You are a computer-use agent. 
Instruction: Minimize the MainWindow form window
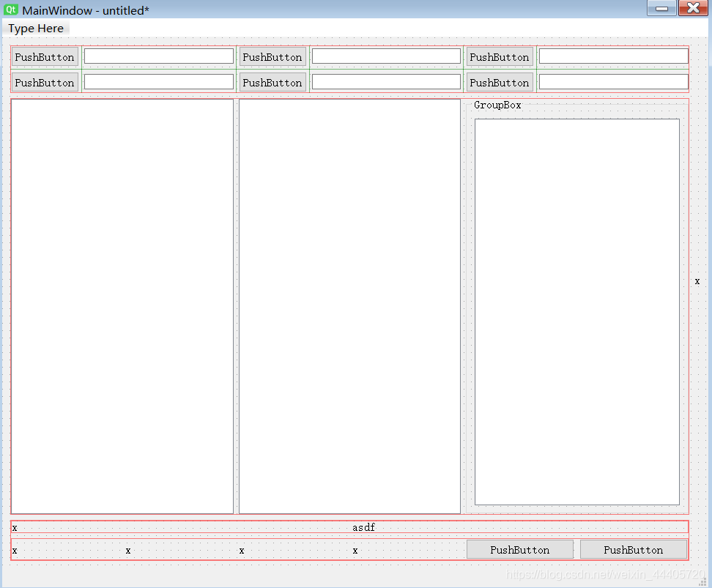[661, 8]
